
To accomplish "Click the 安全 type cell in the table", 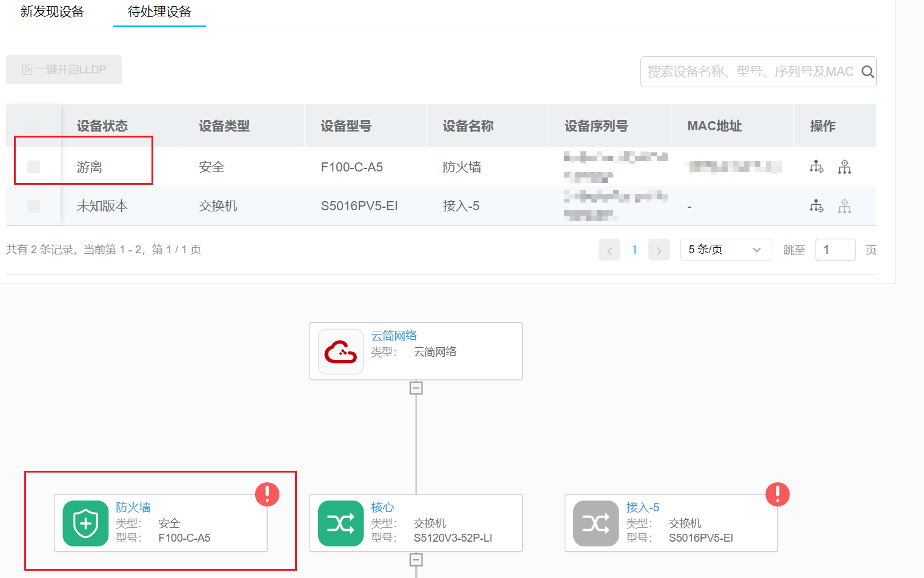I will coord(211,167).
